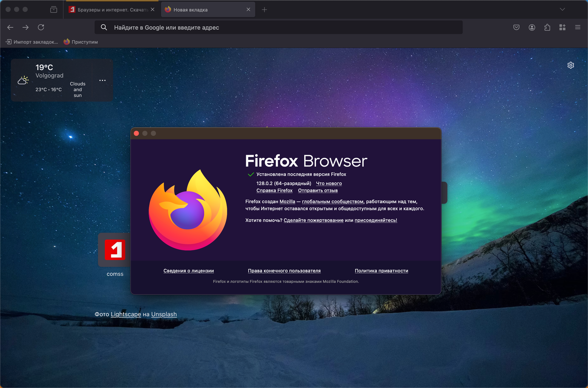Click the присоединяйтесь link
The image size is (588, 388).
[376, 220]
